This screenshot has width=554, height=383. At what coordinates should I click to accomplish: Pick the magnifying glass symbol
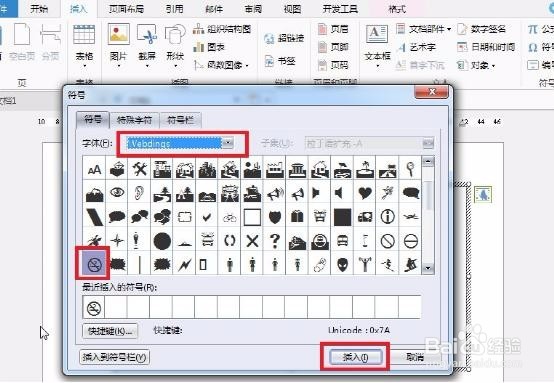pos(410,169)
